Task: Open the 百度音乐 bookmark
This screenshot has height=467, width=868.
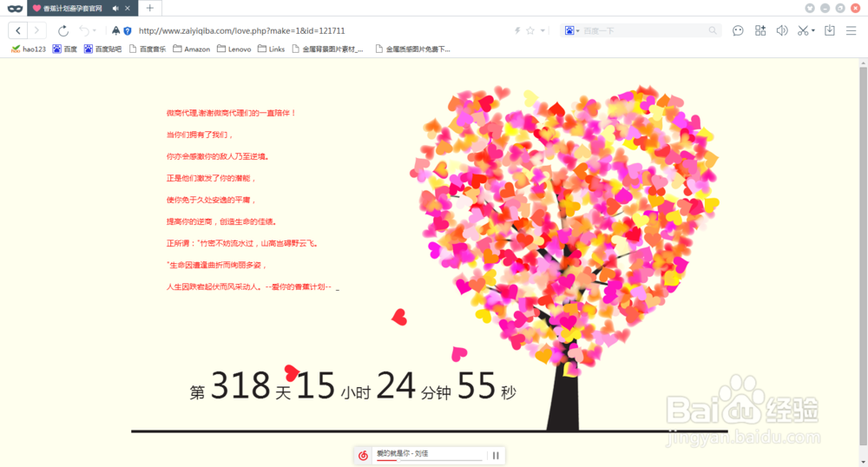Action: [148, 49]
